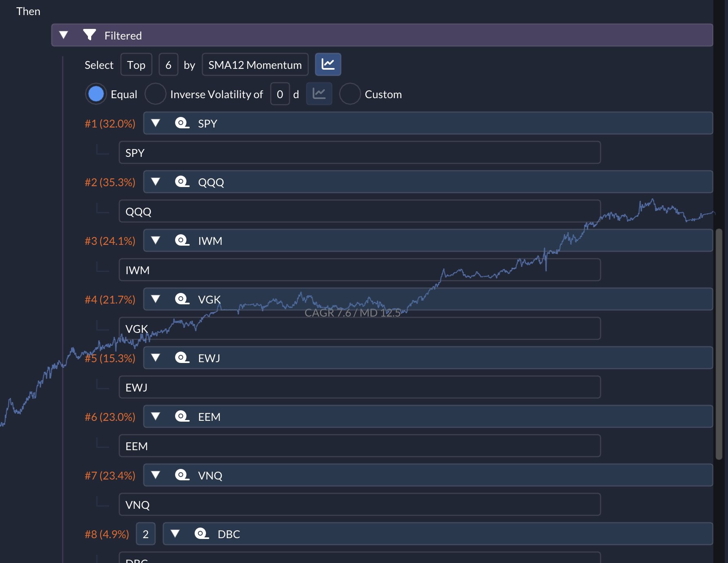Click the #2 (35.3%) rank label

(x=110, y=182)
